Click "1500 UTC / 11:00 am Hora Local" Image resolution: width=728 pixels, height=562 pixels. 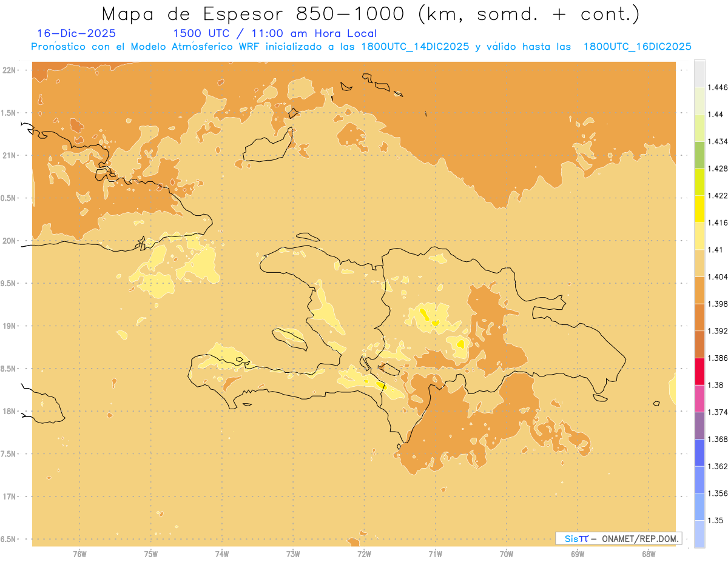pyautogui.click(x=275, y=33)
